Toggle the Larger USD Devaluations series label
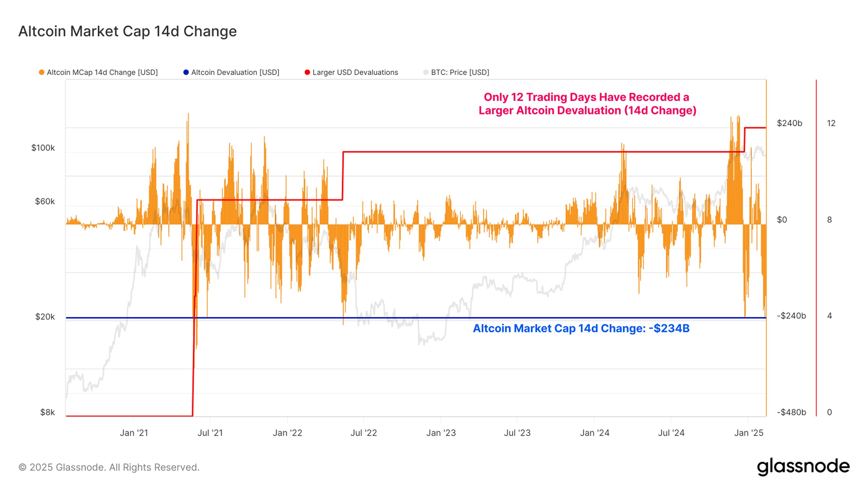The height and width of the screenshot is (489, 868). (x=355, y=72)
